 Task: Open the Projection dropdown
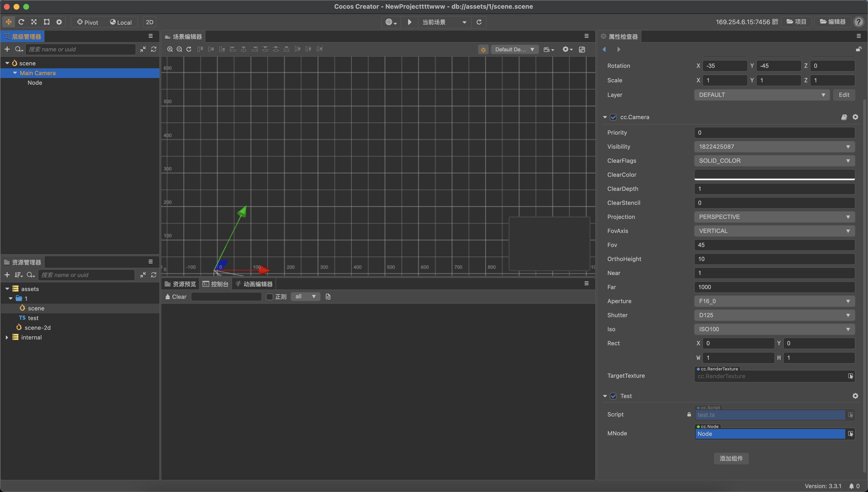tap(774, 217)
